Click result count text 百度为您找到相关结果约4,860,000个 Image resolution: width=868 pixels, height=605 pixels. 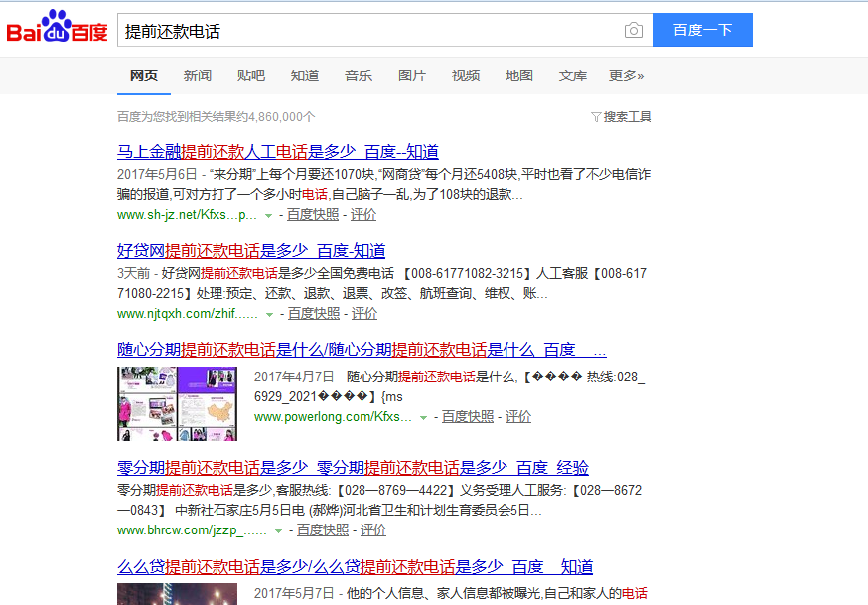coord(217,117)
